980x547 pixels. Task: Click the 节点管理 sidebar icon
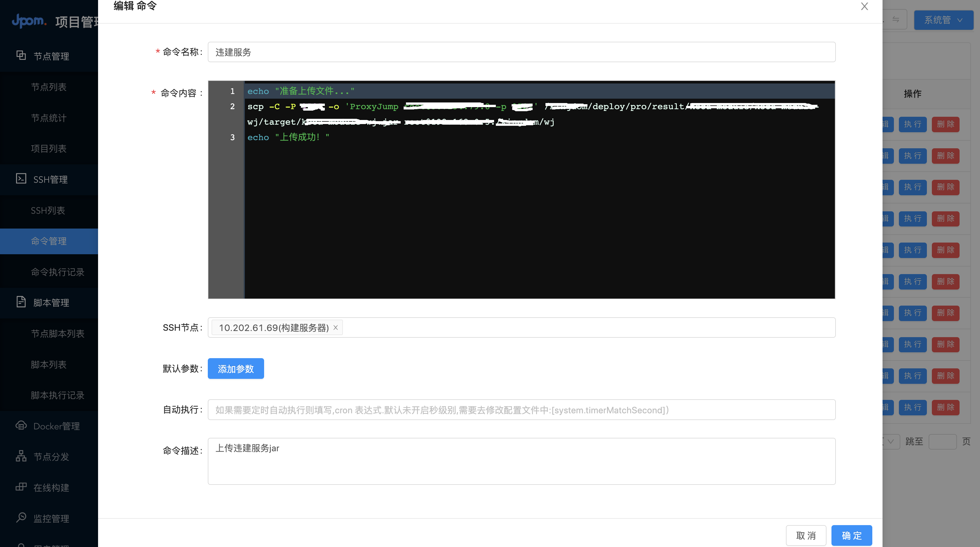click(x=21, y=55)
